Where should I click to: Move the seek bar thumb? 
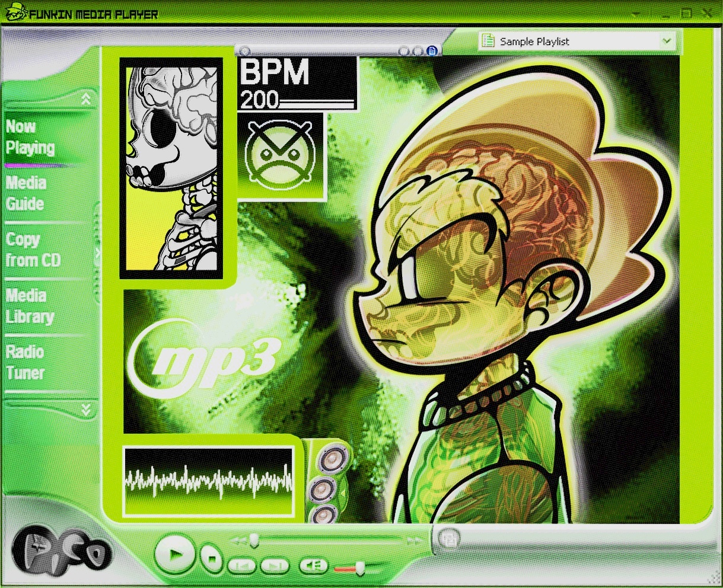tap(254, 540)
